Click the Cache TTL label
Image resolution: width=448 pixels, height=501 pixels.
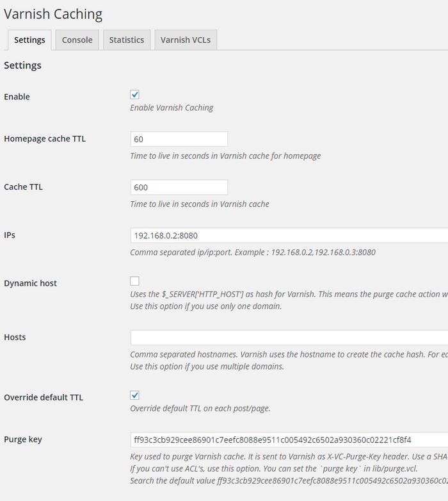[x=23, y=187]
